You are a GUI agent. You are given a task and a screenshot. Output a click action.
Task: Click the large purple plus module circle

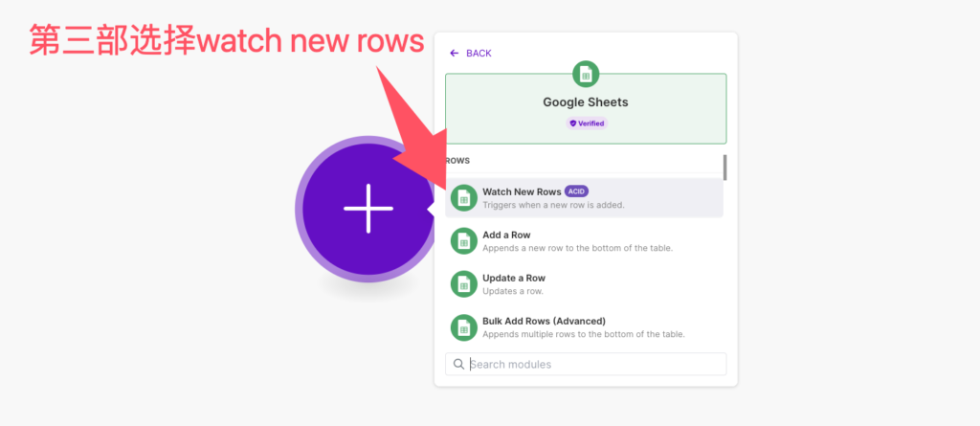coord(367,209)
